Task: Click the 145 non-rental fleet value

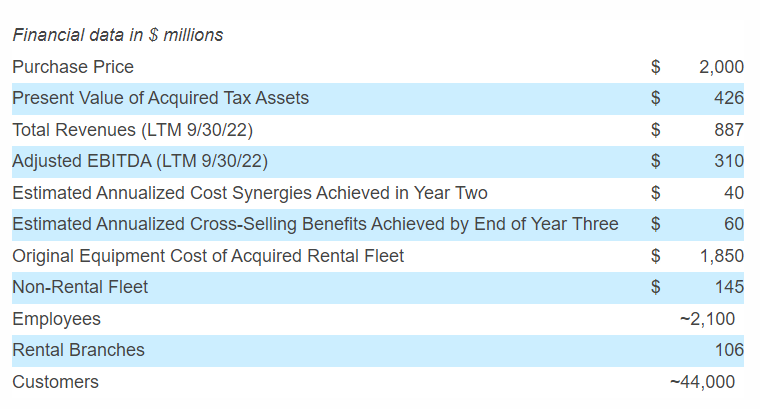Action: pyautogui.click(x=729, y=287)
